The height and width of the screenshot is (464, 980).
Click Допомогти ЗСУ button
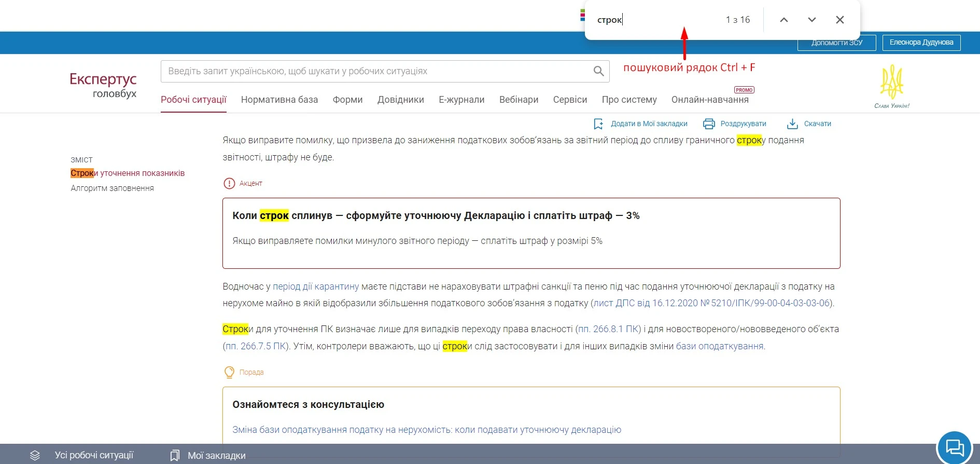pyautogui.click(x=836, y=43)
